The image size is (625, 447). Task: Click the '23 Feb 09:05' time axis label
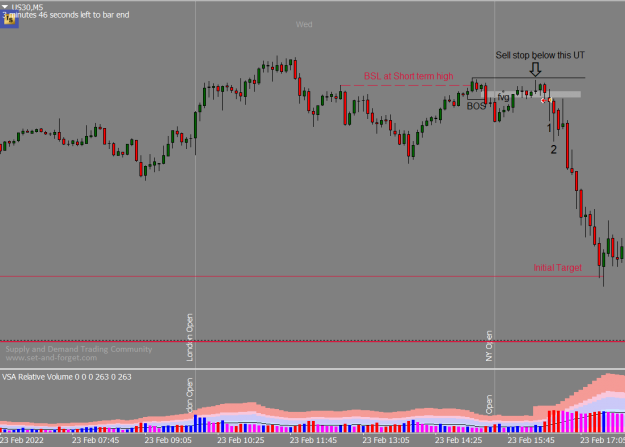coord(168,440)
